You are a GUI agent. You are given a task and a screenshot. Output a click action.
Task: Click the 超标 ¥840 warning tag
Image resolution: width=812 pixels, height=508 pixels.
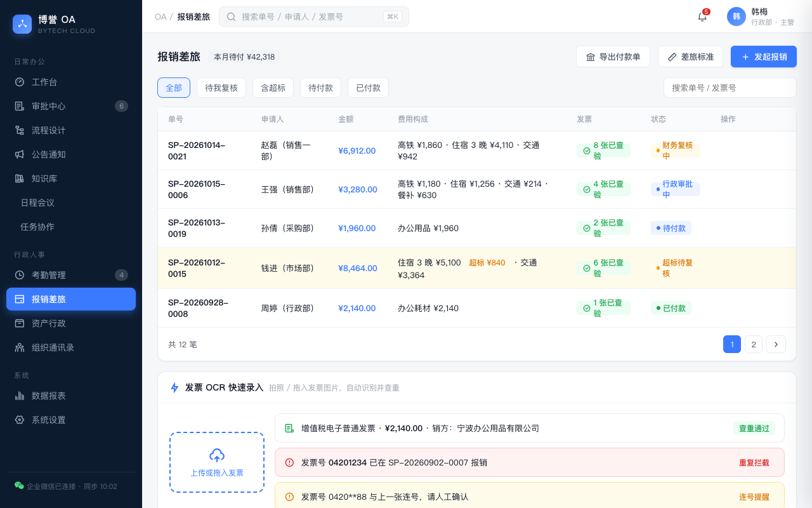(487, 262)
